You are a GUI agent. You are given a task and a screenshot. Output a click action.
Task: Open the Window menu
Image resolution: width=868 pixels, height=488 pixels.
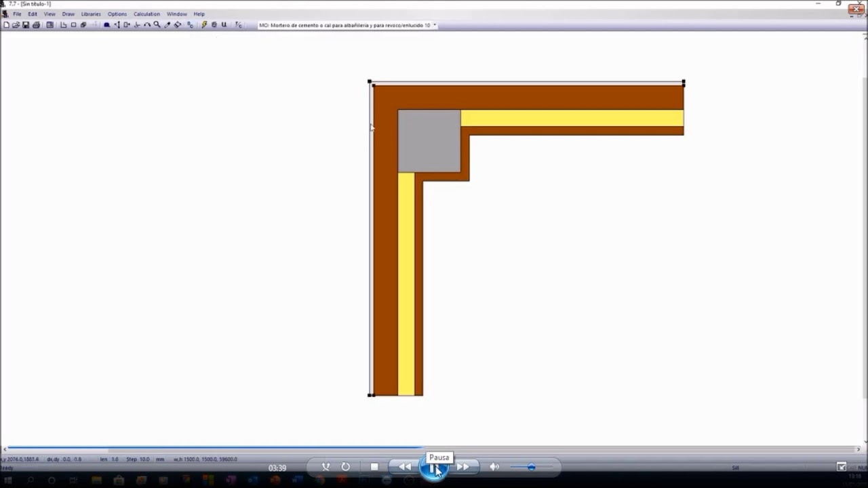tap(177, 14)
